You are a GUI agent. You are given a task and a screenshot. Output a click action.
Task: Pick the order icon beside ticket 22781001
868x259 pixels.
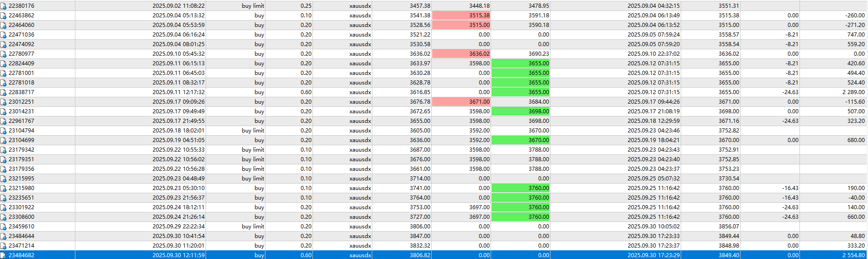coord(3,73)
